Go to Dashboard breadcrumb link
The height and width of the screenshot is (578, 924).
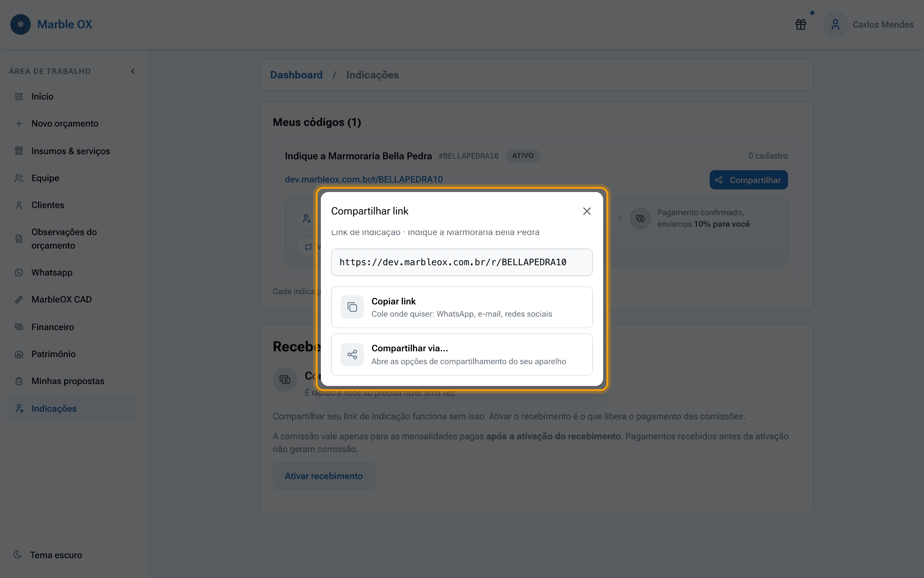296,75
